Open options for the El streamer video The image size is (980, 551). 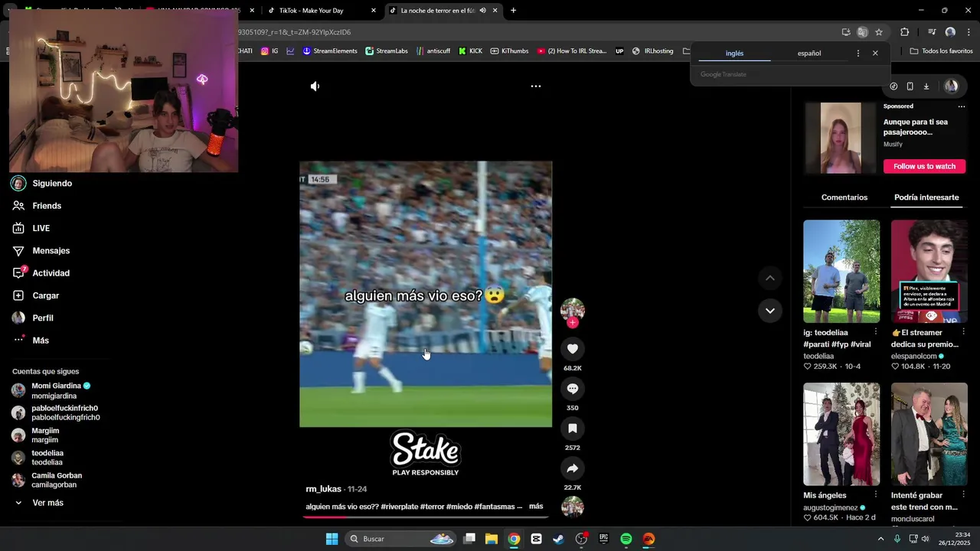coord(963,332)
